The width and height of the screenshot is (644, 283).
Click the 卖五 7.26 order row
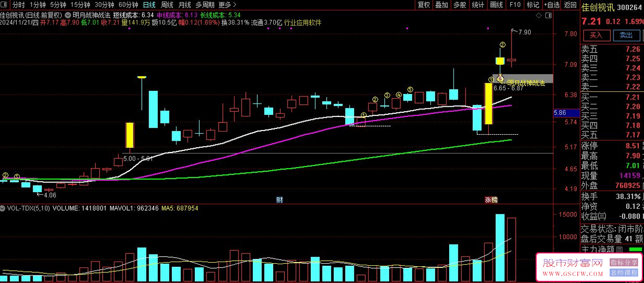612,49
